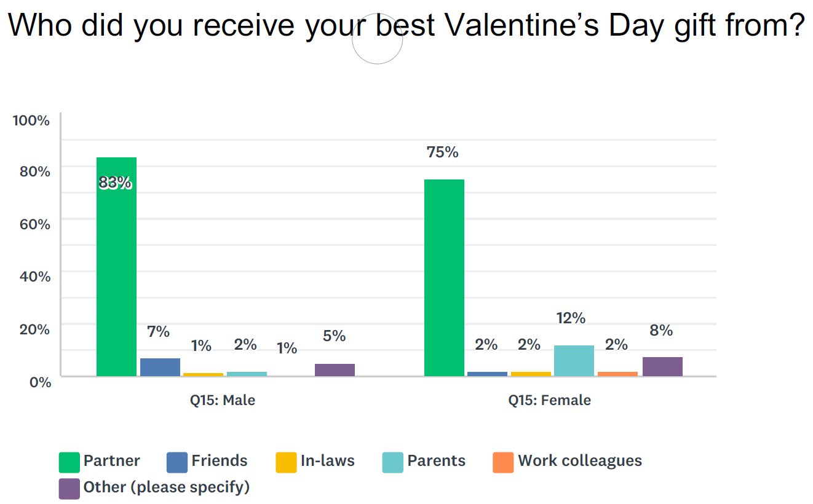Select the Male Other bar at 5%
This screenshot has height=504, width=813.
[335, 370]
